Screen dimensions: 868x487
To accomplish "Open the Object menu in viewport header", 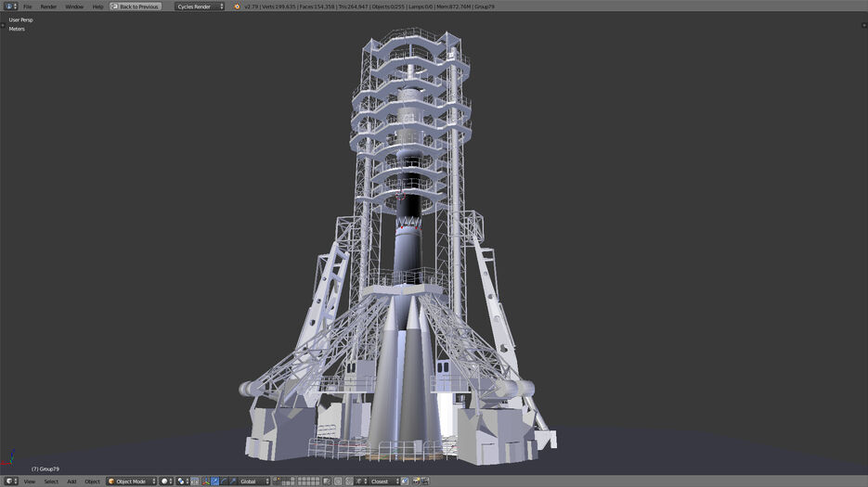I will pyautogui.click(x=92, y=481).
